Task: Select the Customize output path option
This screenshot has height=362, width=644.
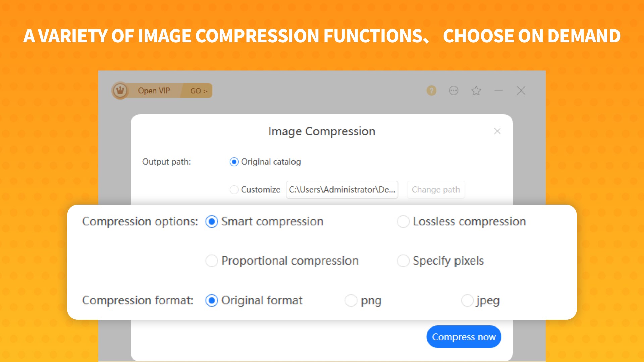Action: [x=234, y=190]
